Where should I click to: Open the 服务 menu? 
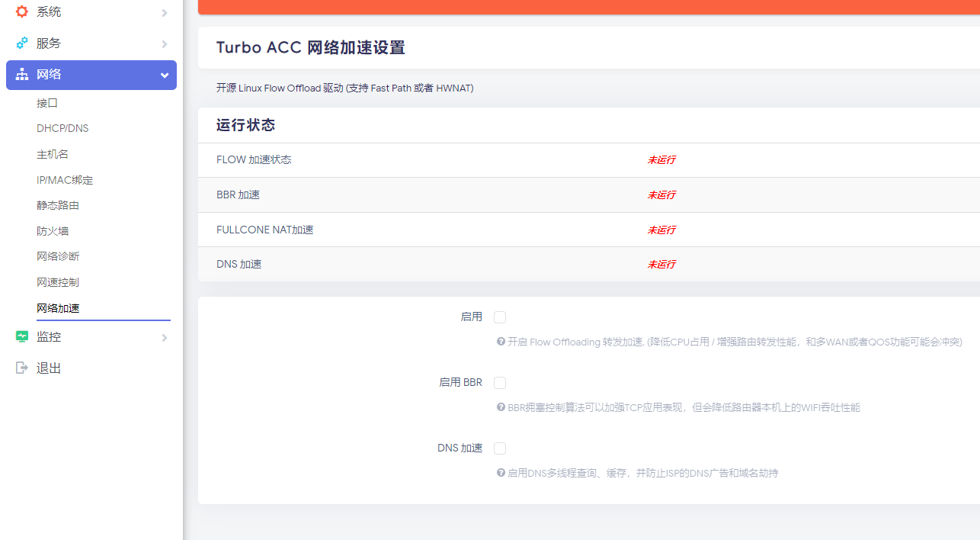91,43
